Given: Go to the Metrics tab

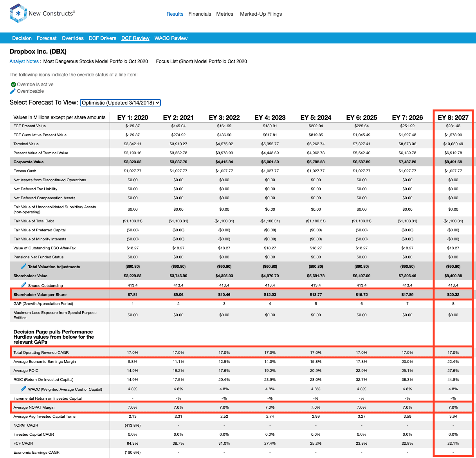Looking at the screenshot, I should tap(225, 14).
